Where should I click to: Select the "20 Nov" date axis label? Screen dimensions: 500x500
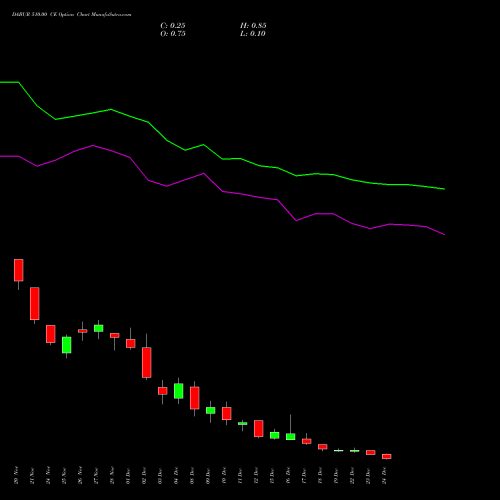pyautogui.click(x=16, y=475)
